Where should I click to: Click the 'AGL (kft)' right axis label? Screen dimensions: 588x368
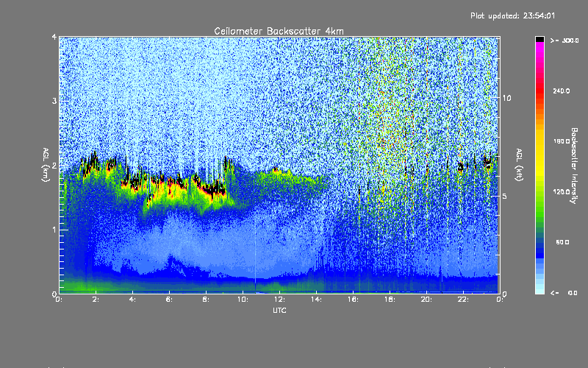519,165
